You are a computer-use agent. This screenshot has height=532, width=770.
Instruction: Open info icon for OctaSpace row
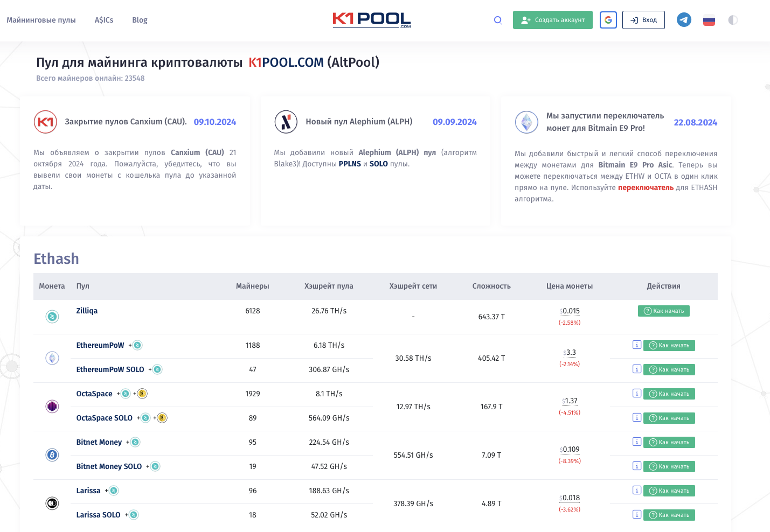pos(637,393)
